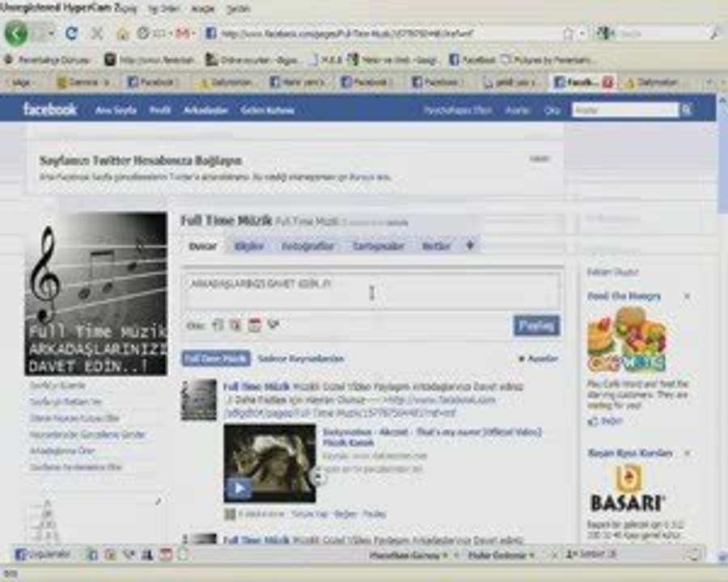This screenshot has height=582, width=728.
Task: Click Arkadaşlarına Öner in left sidebar
Action: [x=61, y=451]
